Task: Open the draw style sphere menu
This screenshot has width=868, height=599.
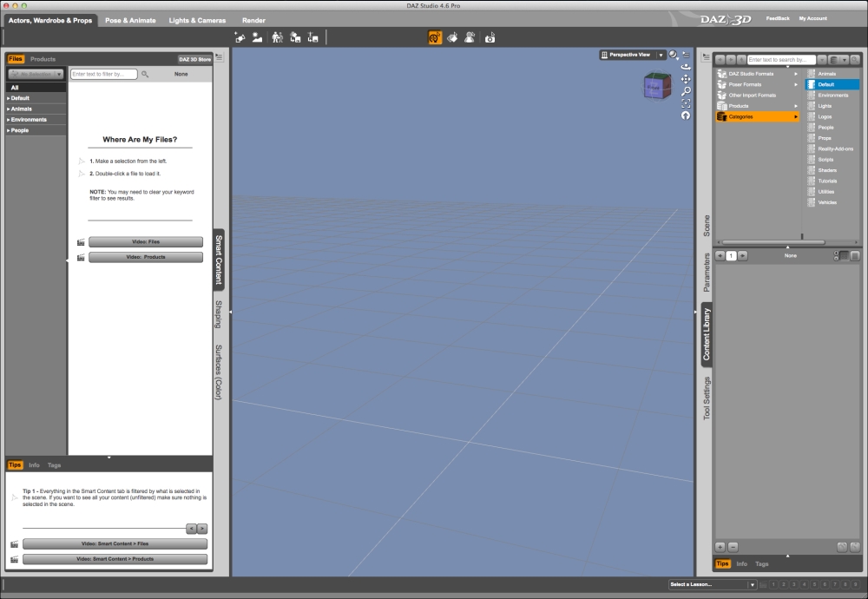Action: [x=674, y=55]
